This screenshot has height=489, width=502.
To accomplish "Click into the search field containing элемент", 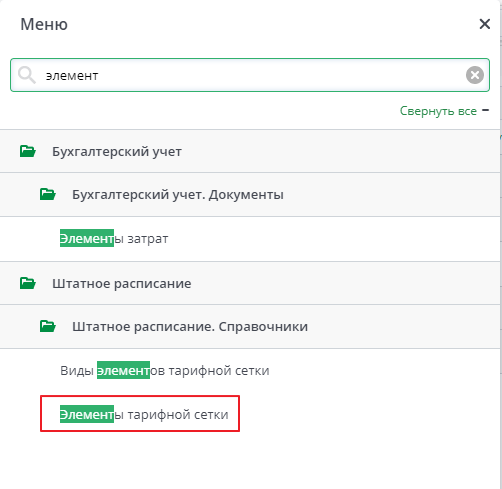I will pyautogui.click(x=250, y=75).
